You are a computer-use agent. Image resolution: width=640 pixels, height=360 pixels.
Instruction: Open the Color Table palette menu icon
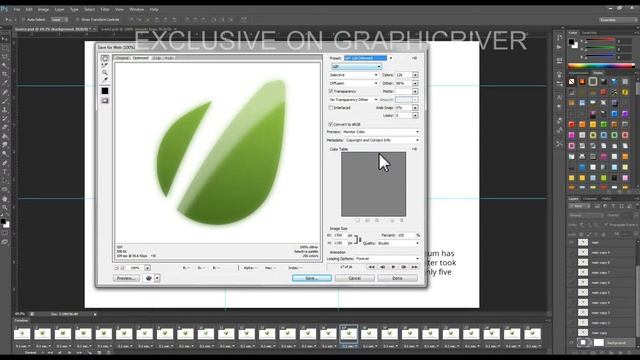point(415,149)
